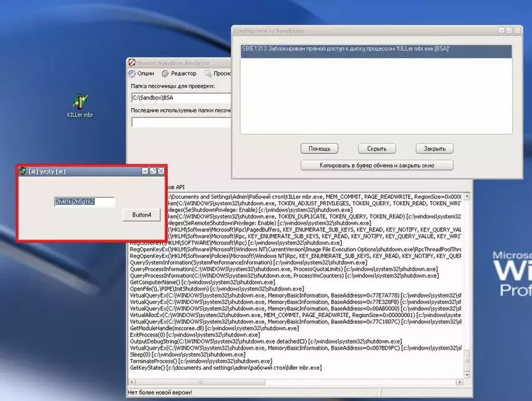Click the text field containing 2h4l1kj2h5g1k2

[84, 202]
